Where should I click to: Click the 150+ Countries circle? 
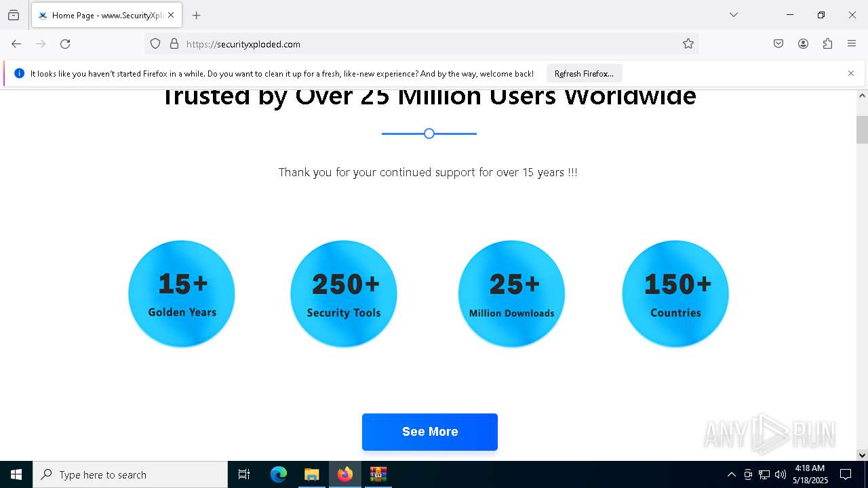pos(675,294)
